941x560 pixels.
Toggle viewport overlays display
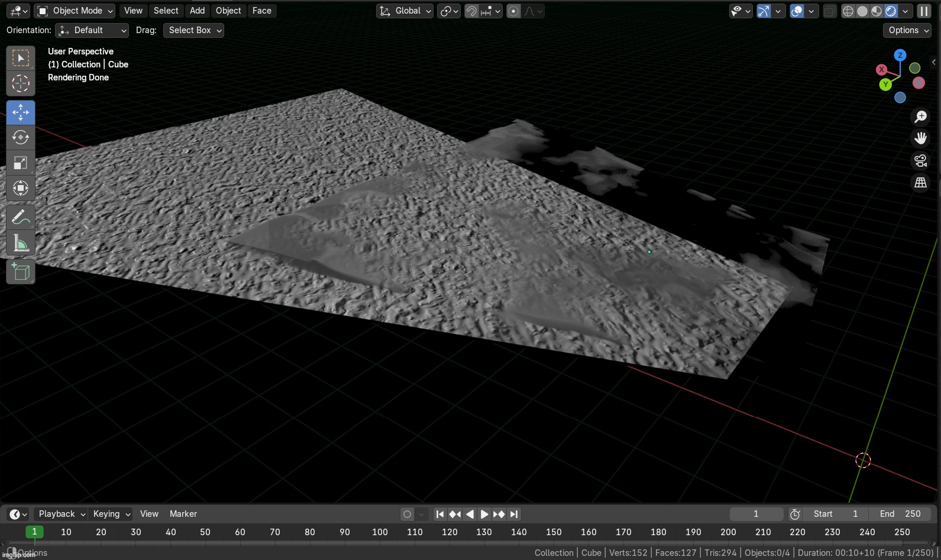(797, 11)
